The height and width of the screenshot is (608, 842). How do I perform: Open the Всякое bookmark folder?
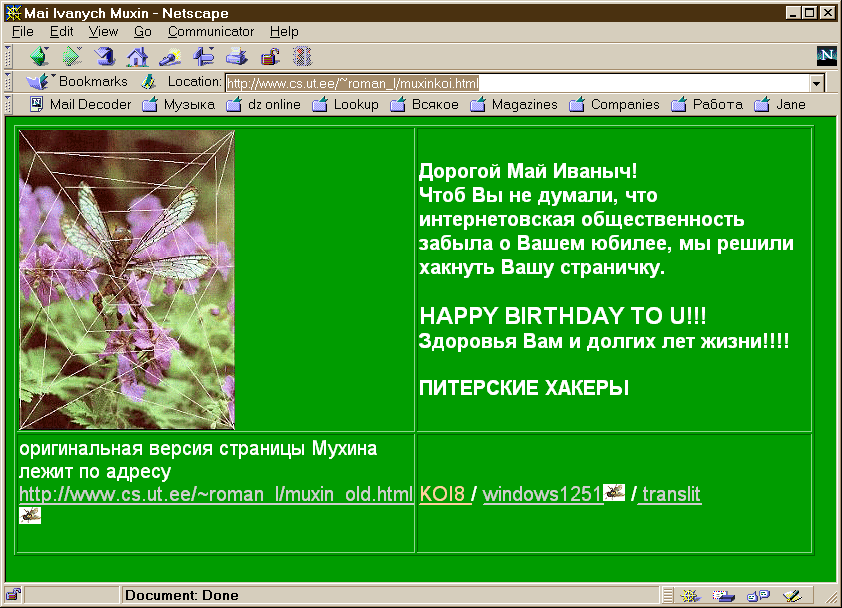click(x=424, y=104)
